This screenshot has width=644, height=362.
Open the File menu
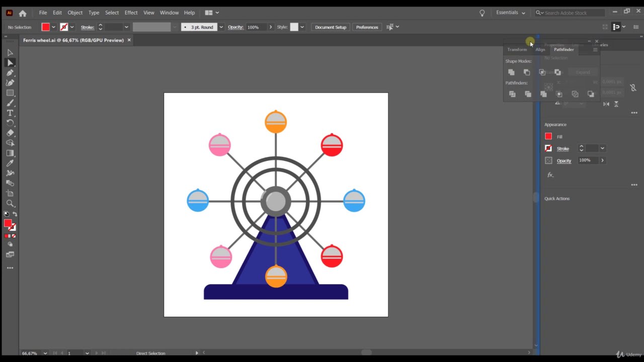click(x=43, y=13)
